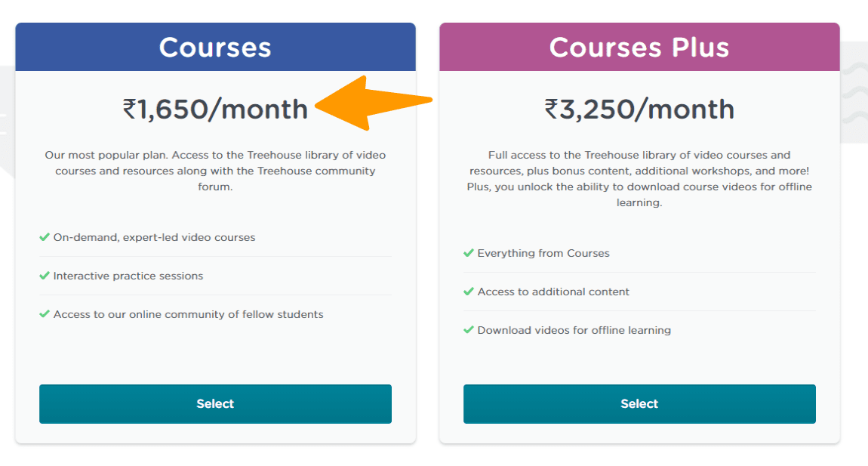Click the Courses plan description paragraph
Screen dimensions: 868x466
pos(215,171)
